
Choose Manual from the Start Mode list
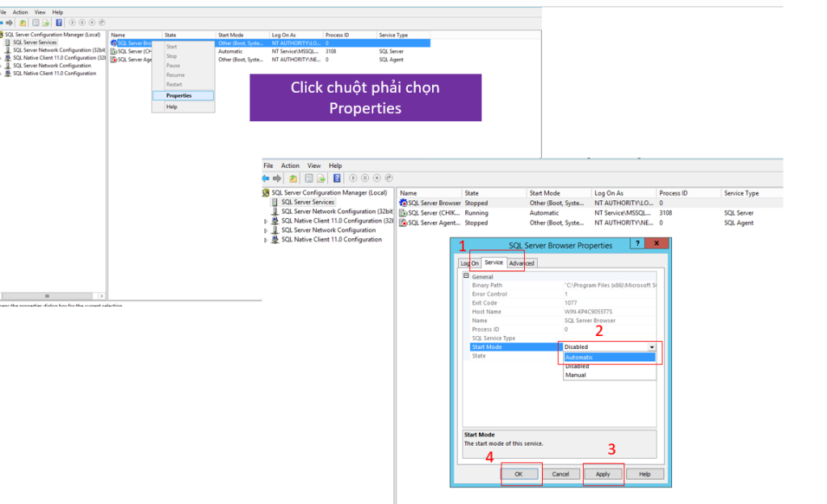pyautogui.click(x=609, y=376)
